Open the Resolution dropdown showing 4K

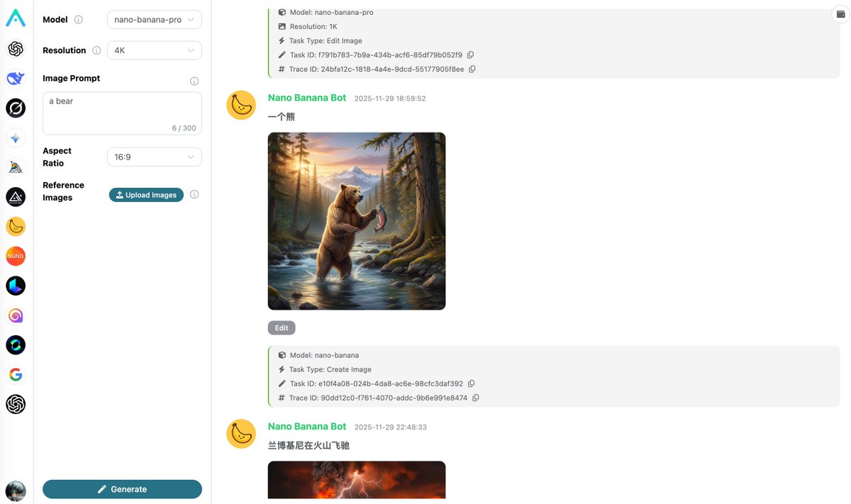pos(155,50)
